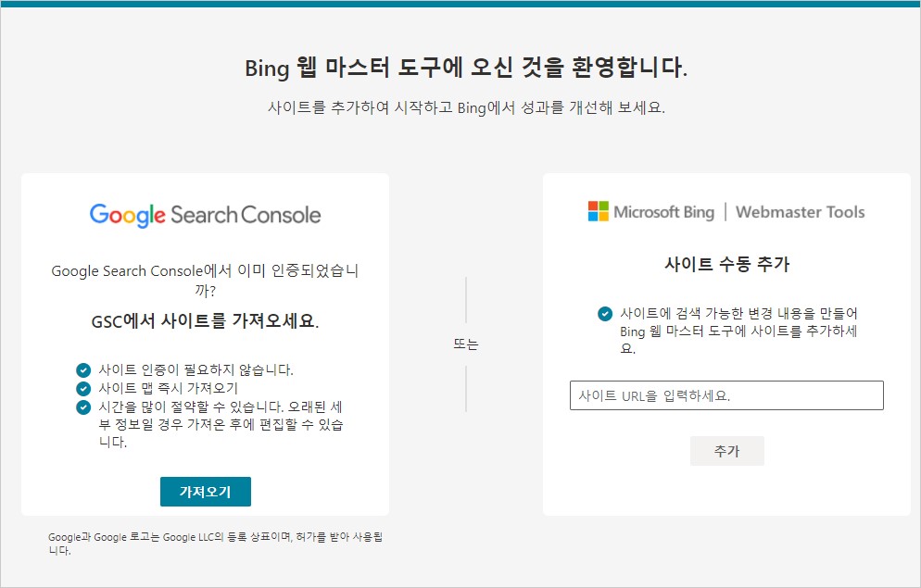Focus the 사이트 URL을 입력하세요 input field
921x588 pixels.
(726, 395)
